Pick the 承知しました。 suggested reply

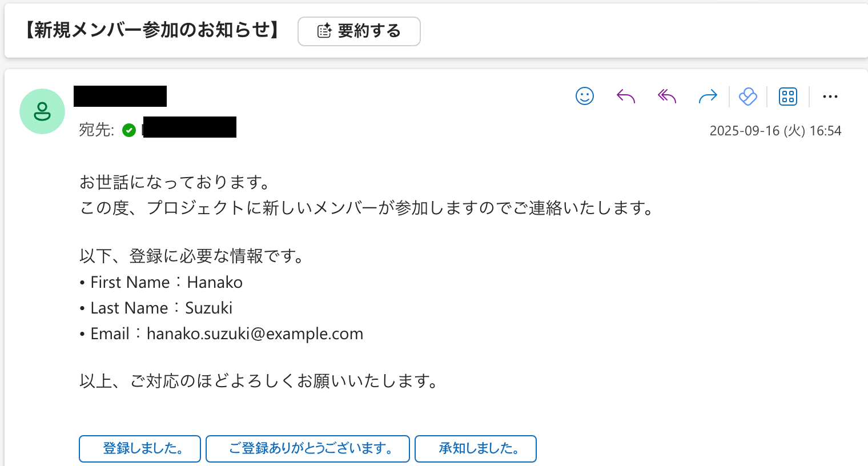click(x=476, y=448)
